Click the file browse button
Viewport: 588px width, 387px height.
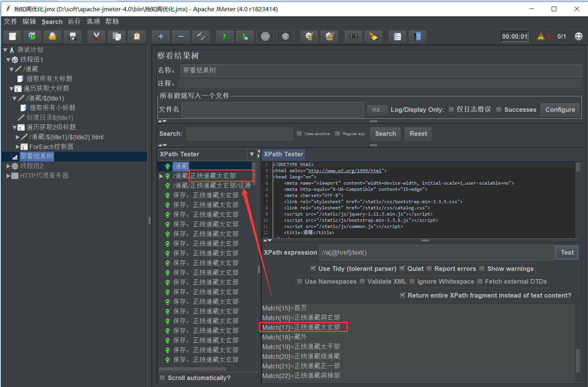pos(377,110)
